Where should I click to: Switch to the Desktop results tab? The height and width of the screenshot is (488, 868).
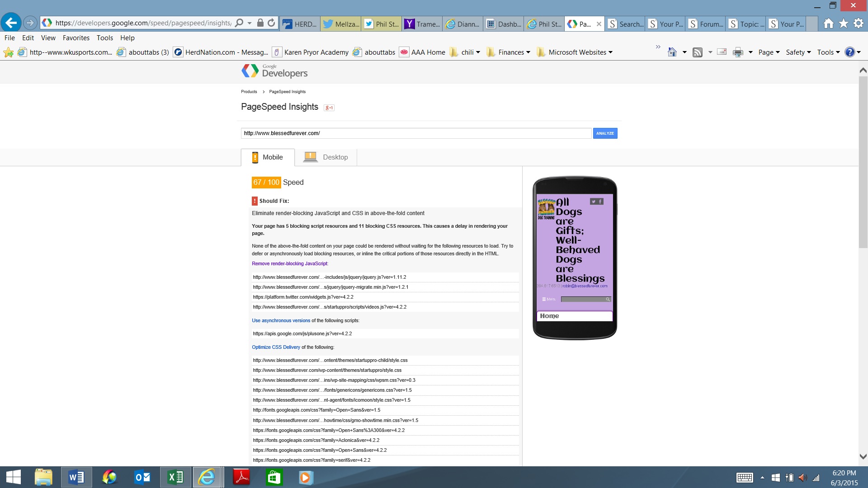tap(326, 157)
